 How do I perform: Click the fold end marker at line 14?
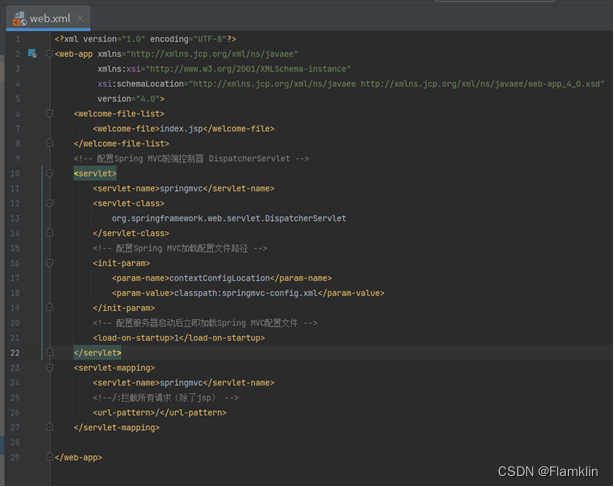[49, 233]
